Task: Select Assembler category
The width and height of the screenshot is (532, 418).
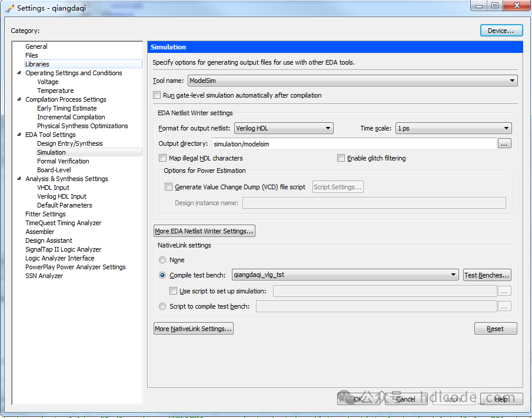Action: click(39, 232)
